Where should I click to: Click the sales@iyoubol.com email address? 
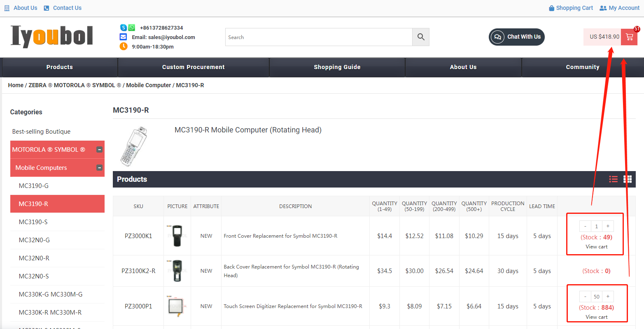point(172,37)
